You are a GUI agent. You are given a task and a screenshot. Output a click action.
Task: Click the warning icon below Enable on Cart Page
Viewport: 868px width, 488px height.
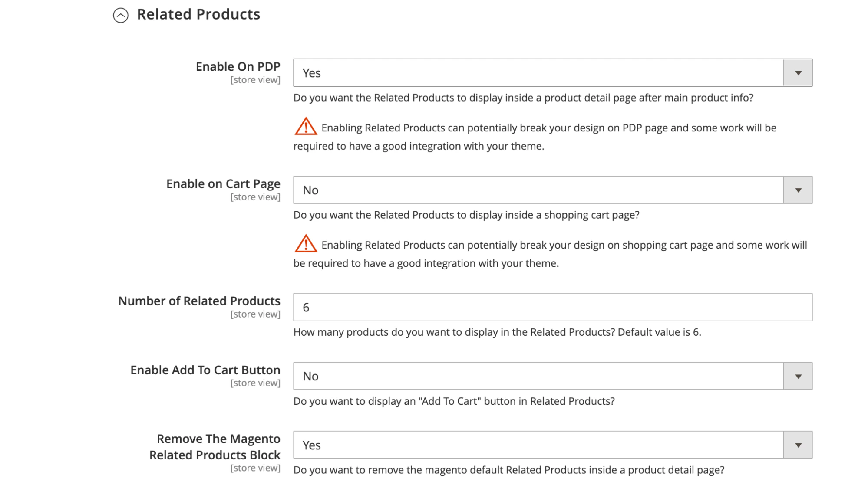pyautogui.click(x=305, y=243)
